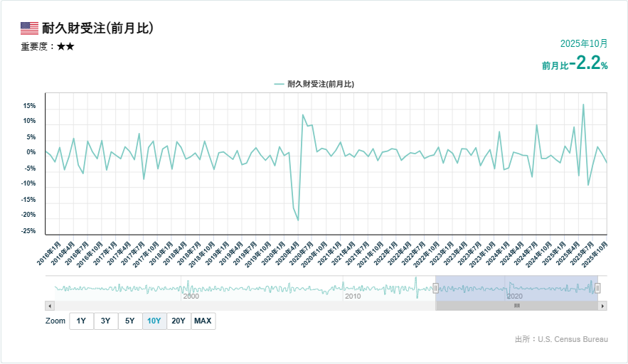628x364 pixels.
Task: Click the -10% y-axis label
Action: [28, 183]
